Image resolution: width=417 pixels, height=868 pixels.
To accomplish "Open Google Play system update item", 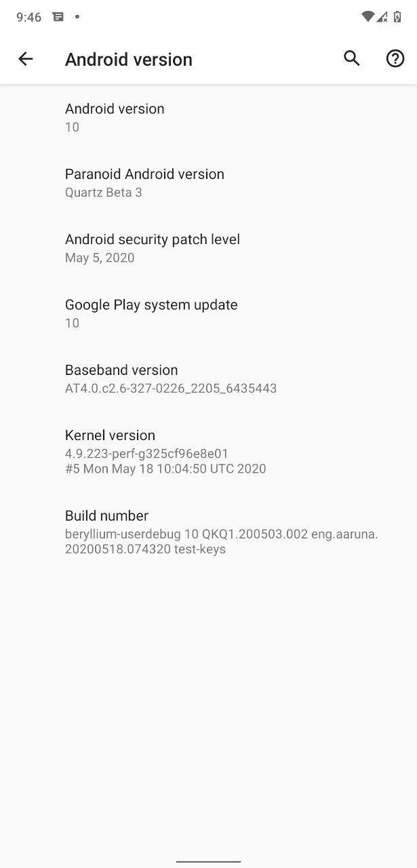I will click(208, 313).
